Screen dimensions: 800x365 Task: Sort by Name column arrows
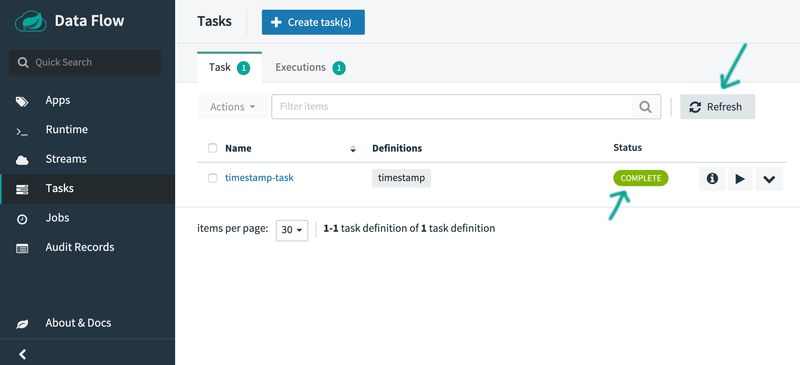click(353, 149)
